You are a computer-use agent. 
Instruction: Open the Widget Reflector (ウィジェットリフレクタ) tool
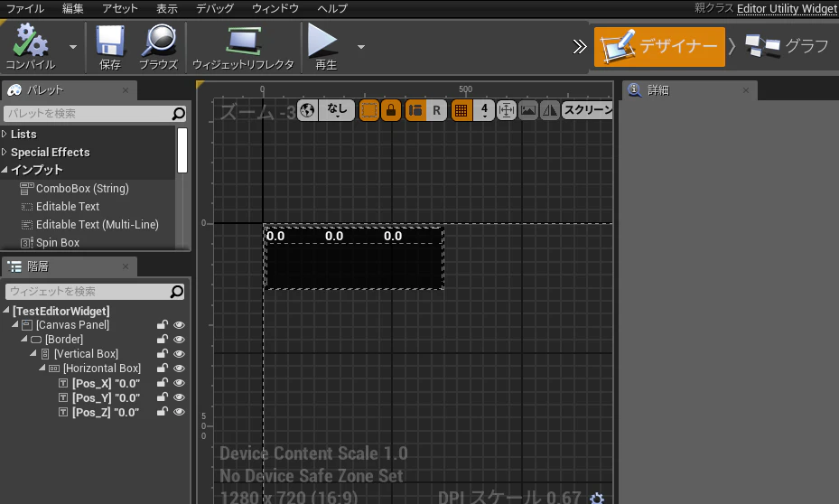tap(244, 47)
